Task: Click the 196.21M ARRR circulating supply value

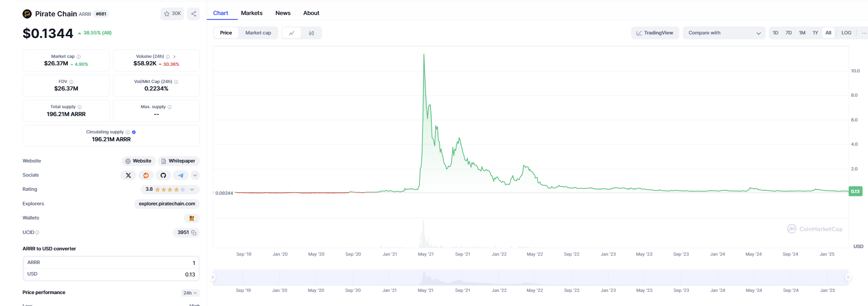Action: tap(111, 140)
